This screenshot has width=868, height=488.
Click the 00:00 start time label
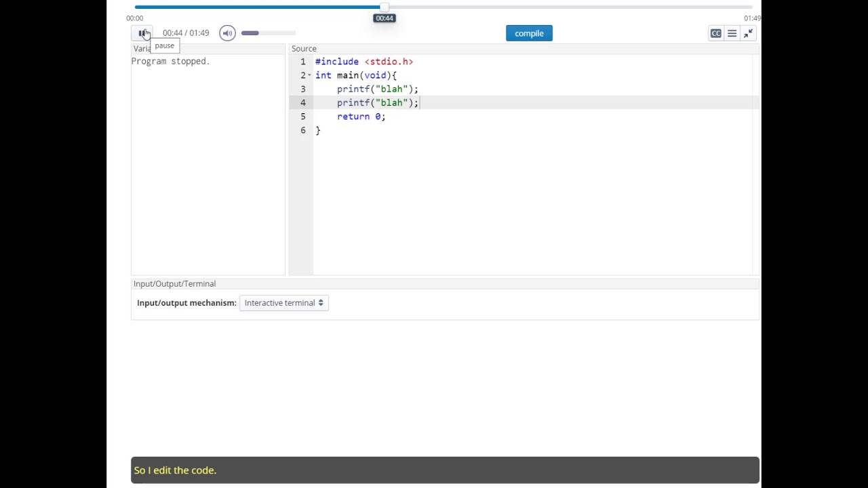(134, 18)
